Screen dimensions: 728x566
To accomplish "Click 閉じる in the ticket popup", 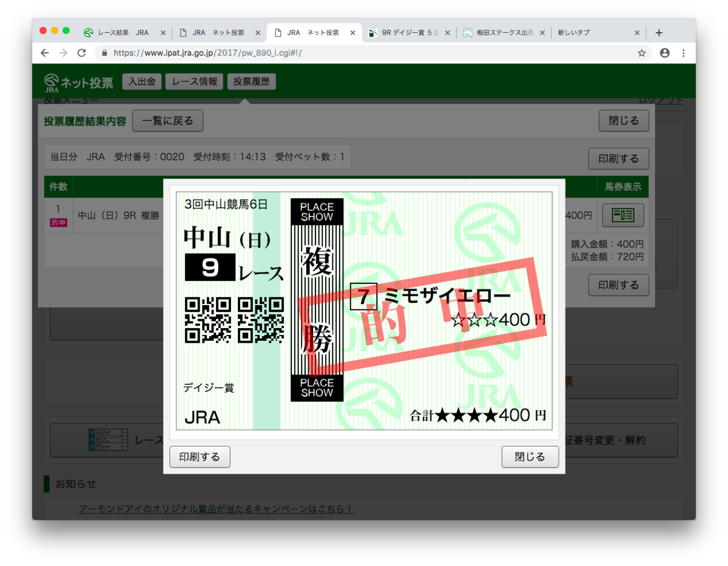I will tap(530, 457).
